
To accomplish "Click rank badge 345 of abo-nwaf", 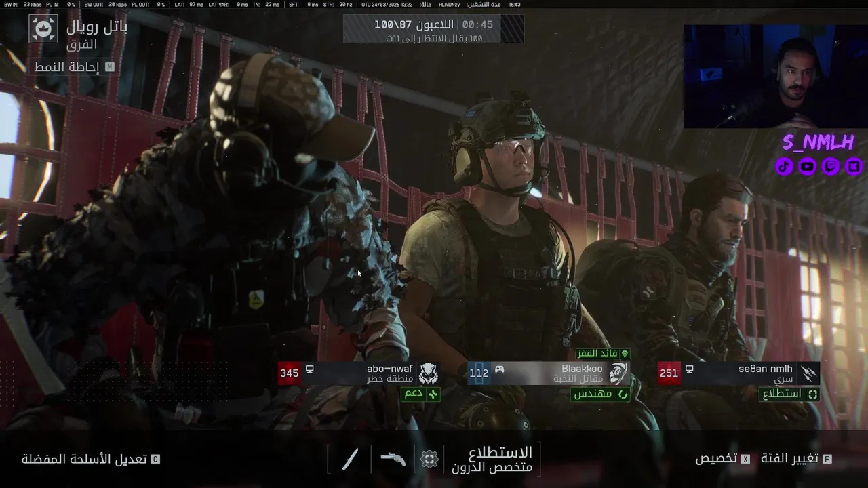I will (290, 373).
